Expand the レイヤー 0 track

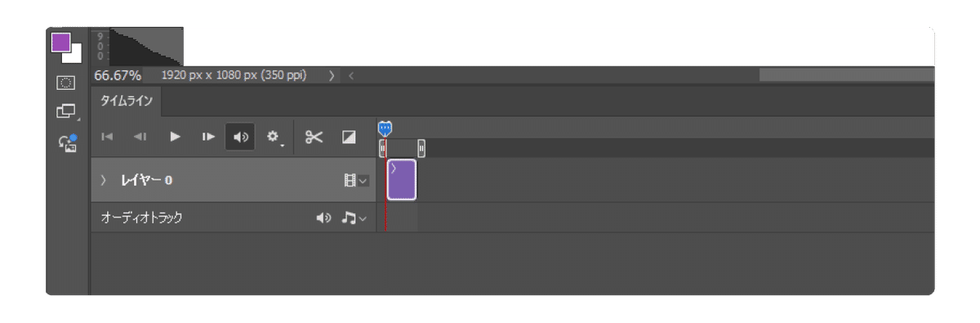point(103,180)
